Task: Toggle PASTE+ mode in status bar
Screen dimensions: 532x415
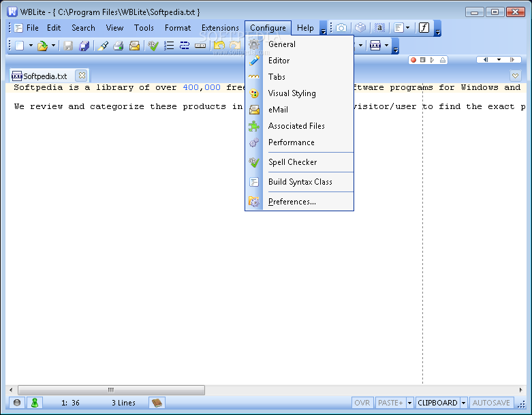Action: coord(390,403)
